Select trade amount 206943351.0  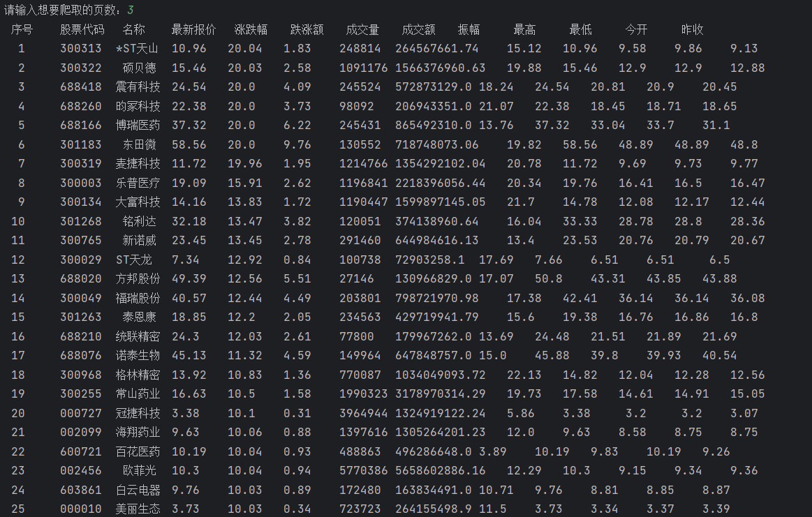(434, 106)
